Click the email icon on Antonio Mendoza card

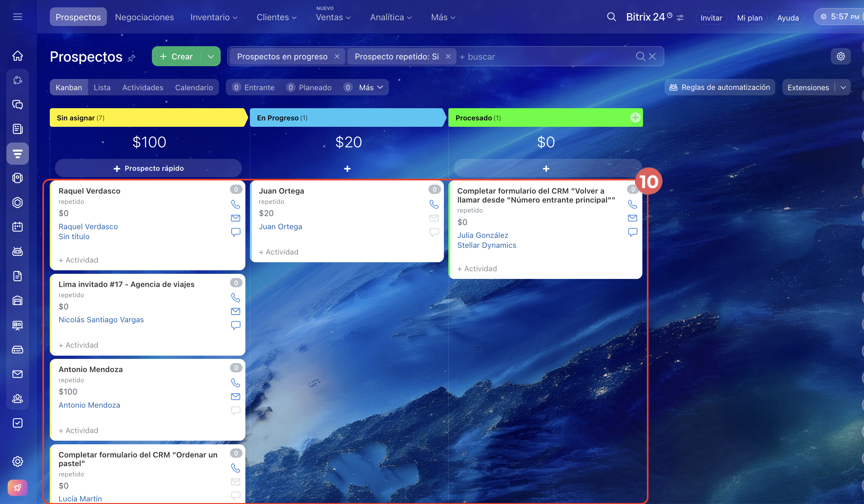tap(235, 396)
